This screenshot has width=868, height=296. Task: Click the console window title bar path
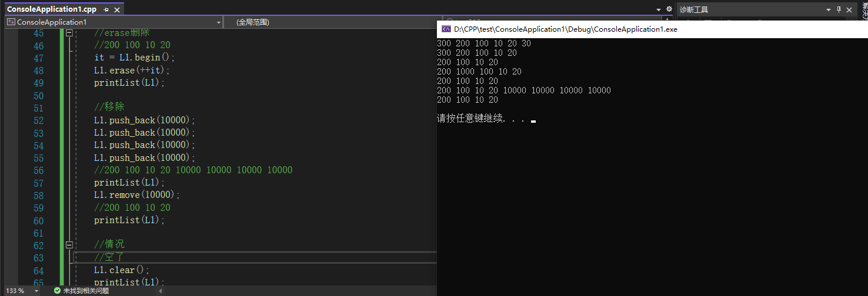pyautogui.click(x=566, y=29)
